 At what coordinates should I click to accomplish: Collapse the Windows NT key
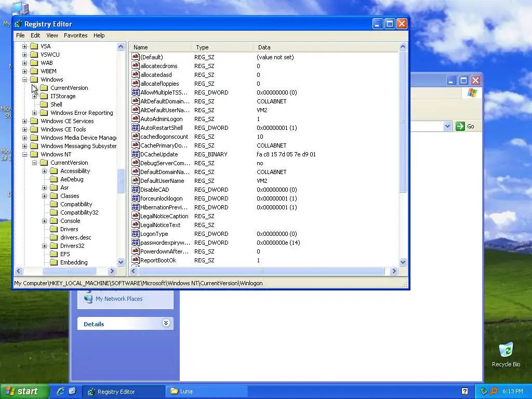(25, 154)
